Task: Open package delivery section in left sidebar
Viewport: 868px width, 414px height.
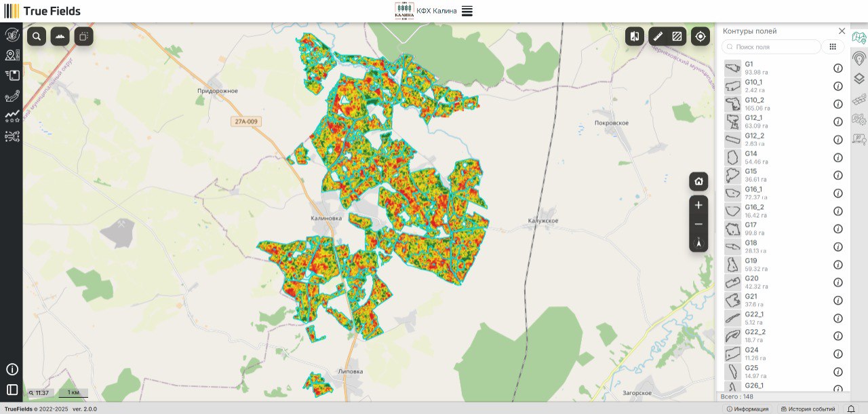Action: click(12, 75)
